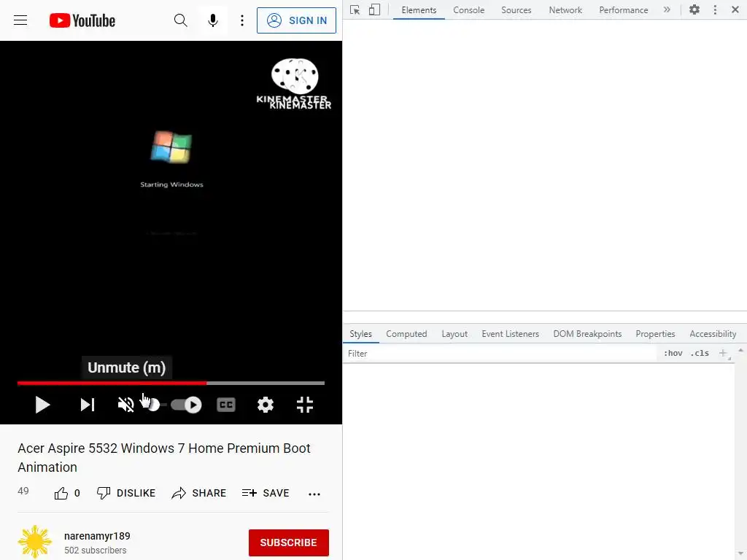747x560 pixels.
Task: Switch to the Console tab
Action: click(469, 10)
